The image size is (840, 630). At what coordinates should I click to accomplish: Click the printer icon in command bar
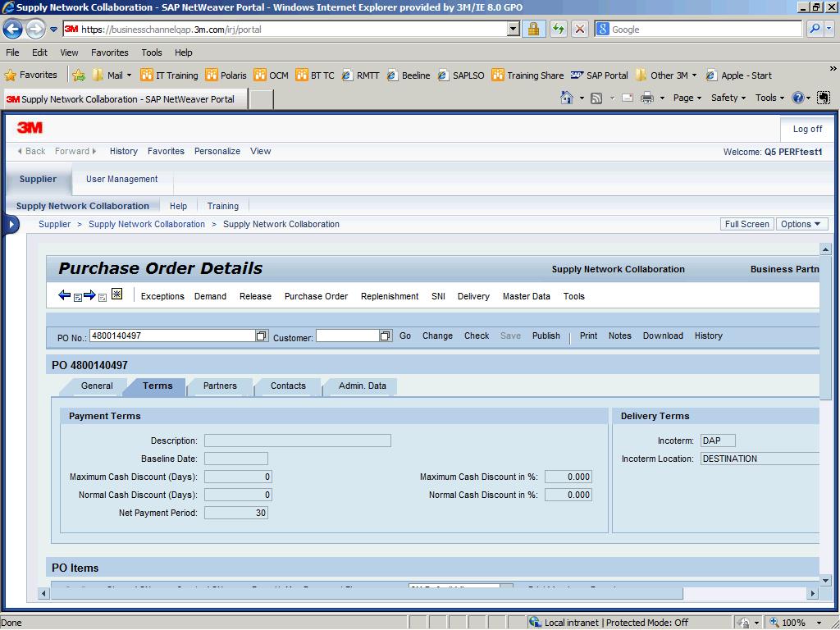(x=647, y=98)
